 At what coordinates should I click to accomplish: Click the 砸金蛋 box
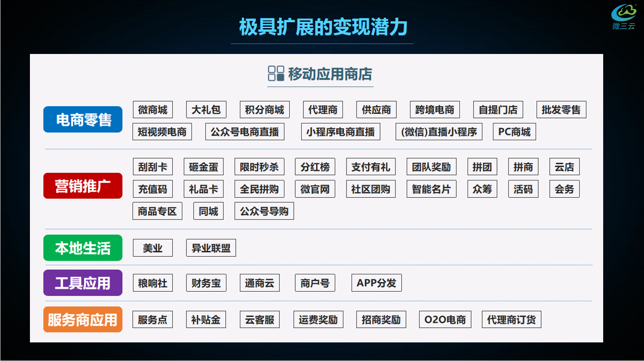click(204, 166)
